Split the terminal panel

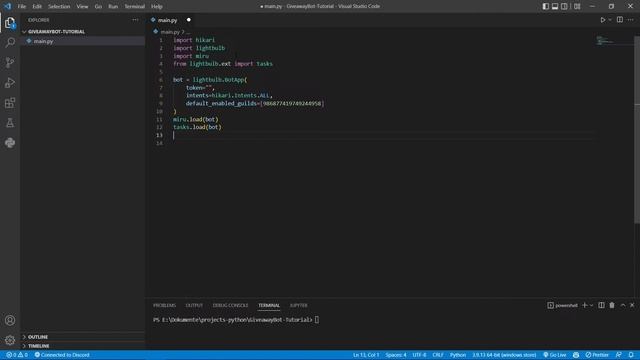[601, 305]
